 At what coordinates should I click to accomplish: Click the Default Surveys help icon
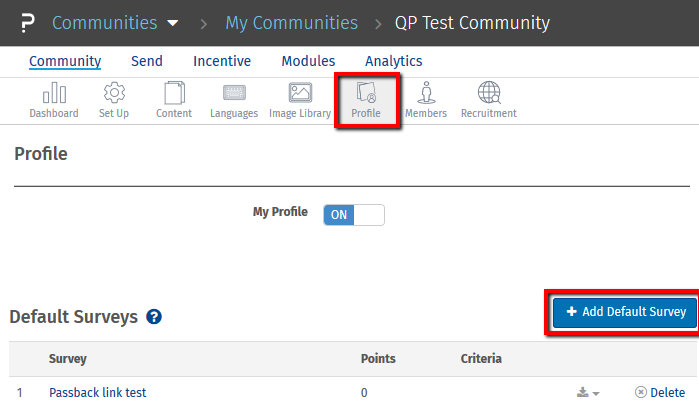coord(154,317)
